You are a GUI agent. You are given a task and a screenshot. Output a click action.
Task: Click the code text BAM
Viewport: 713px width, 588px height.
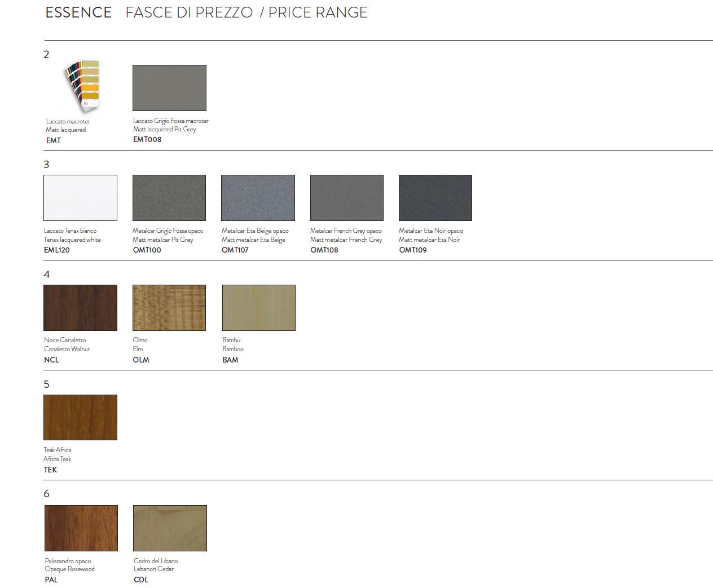coord(231,360)
